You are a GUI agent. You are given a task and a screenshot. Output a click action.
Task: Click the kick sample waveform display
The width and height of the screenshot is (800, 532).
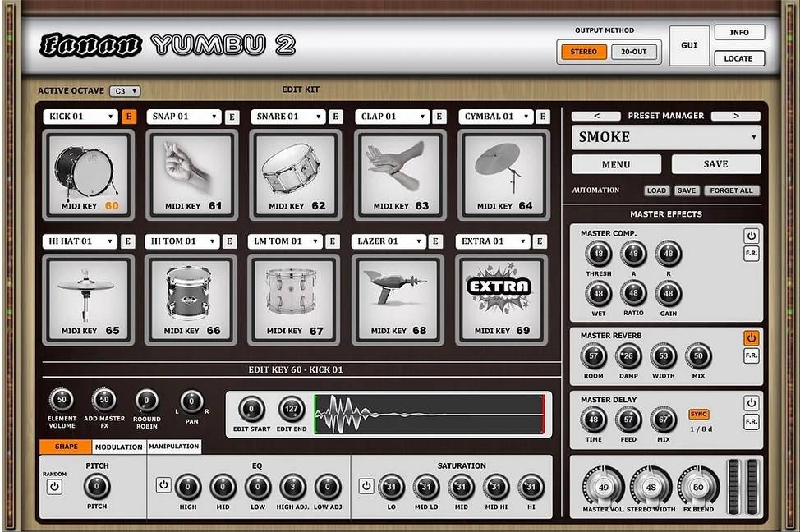(x=429, y=413)
